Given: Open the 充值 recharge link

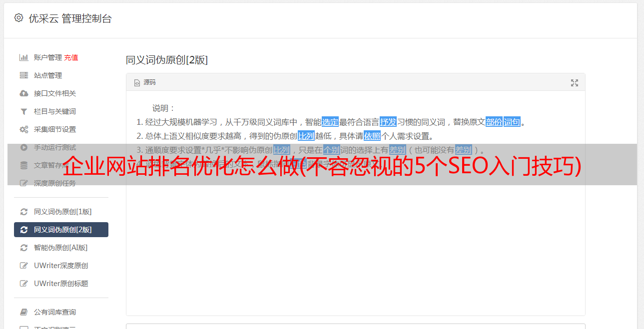Looking at the screenshot, I should point(71,57).
